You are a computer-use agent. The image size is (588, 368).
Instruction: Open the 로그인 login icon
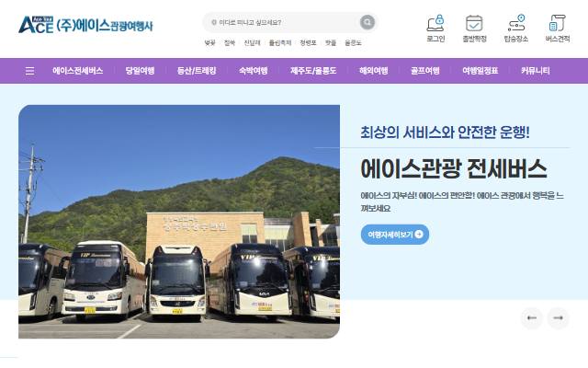[x=435, y=29]
